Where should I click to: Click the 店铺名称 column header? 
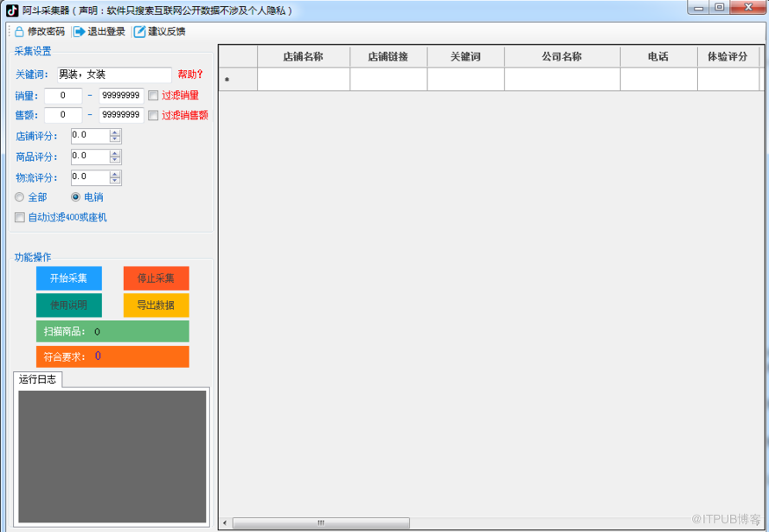pyautogui.click(x=303, y=56)
